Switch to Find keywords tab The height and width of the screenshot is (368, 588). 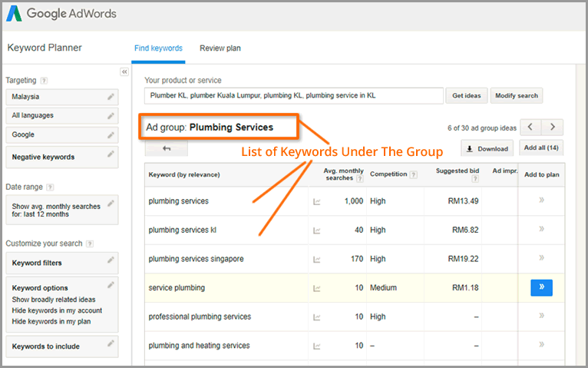[158, 48]
